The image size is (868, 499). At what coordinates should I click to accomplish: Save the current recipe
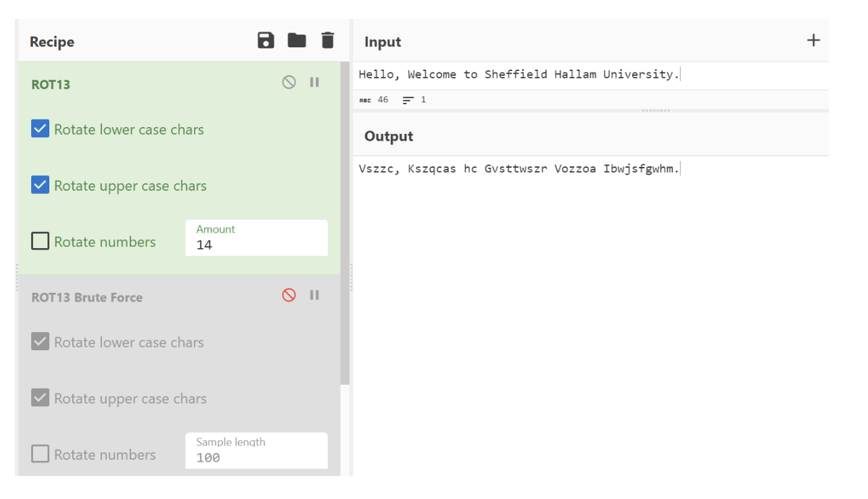click(266, 41)
